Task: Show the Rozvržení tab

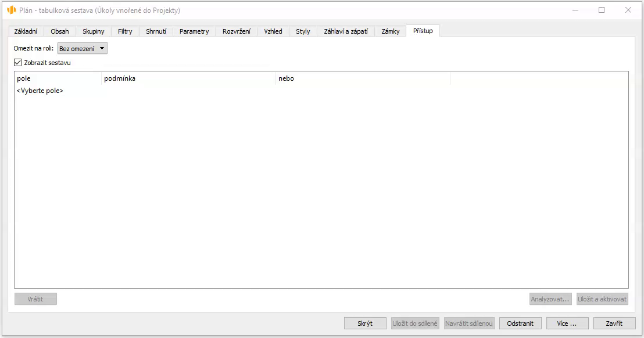Action: point(237,31)
